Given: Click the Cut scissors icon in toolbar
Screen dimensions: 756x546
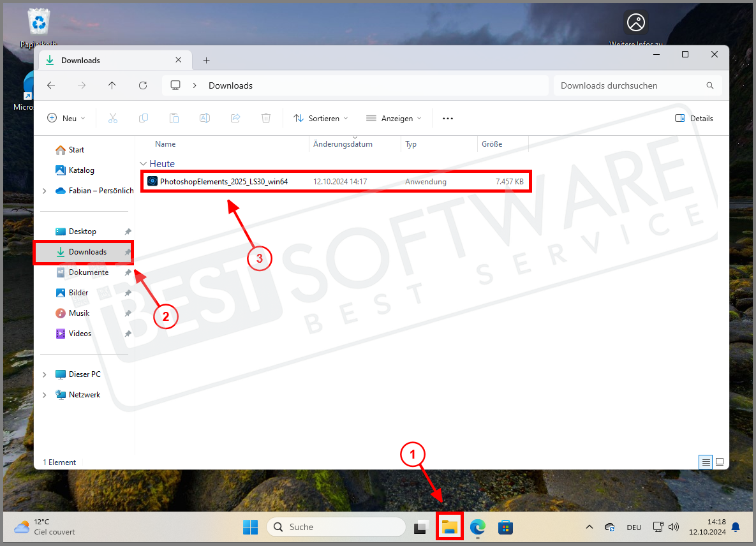Looking at the screenshot, I should pyautogui.click(x=113, y=118).
